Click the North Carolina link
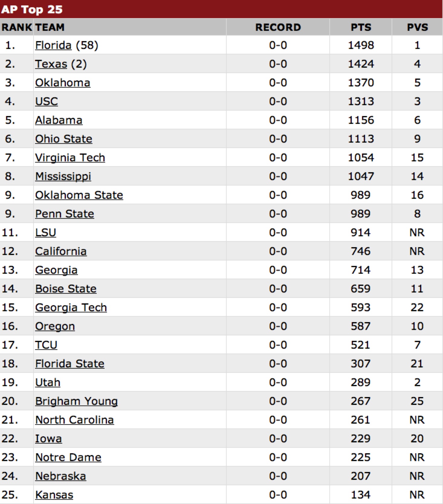Image resolution: width=443 pixels, height=504 pixels. [x=74, y=420]
